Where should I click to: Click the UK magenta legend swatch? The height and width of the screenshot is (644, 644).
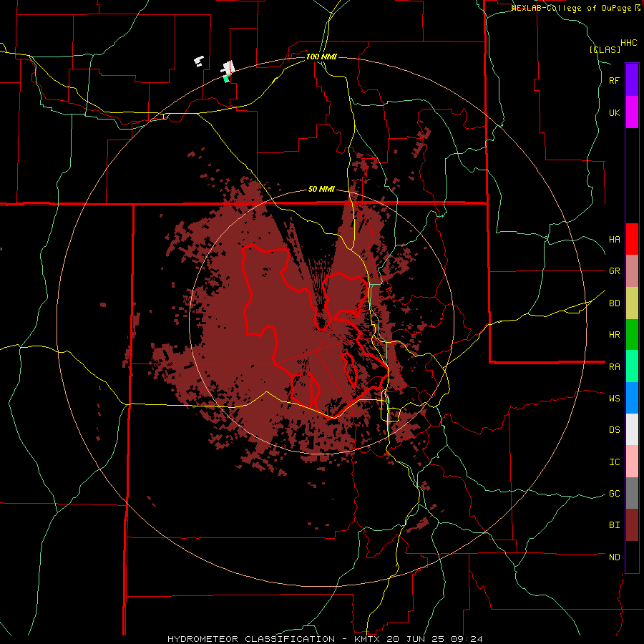632,112
